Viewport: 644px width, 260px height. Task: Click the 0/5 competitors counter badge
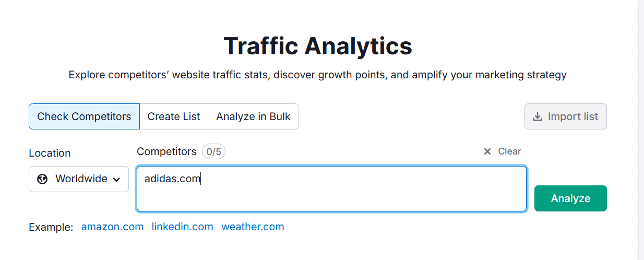coord(213,152)
